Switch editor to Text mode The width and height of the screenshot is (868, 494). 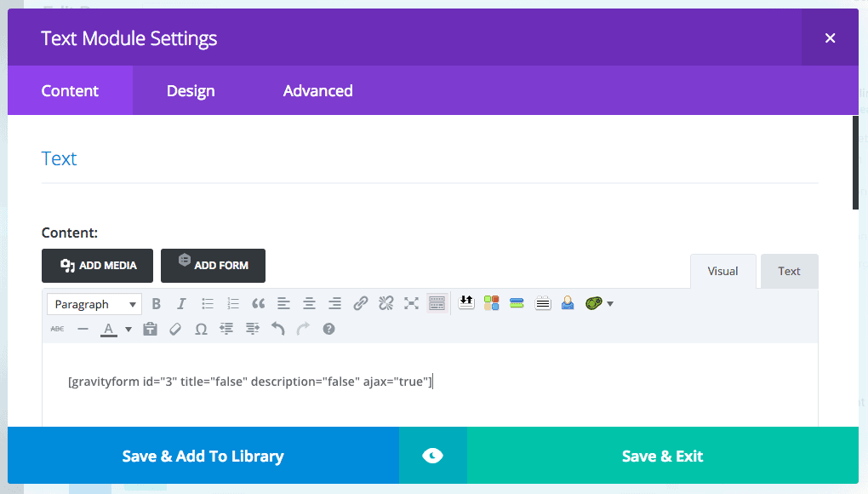tap(790, 272)
